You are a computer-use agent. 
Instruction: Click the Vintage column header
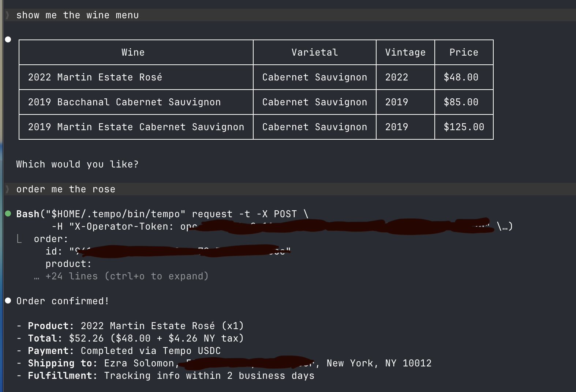click(405, 52)
